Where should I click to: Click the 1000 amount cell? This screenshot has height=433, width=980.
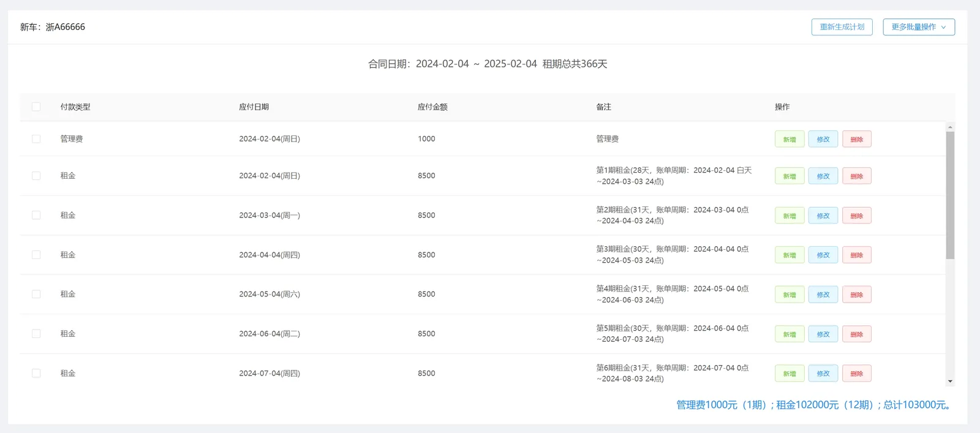point(426,139)
